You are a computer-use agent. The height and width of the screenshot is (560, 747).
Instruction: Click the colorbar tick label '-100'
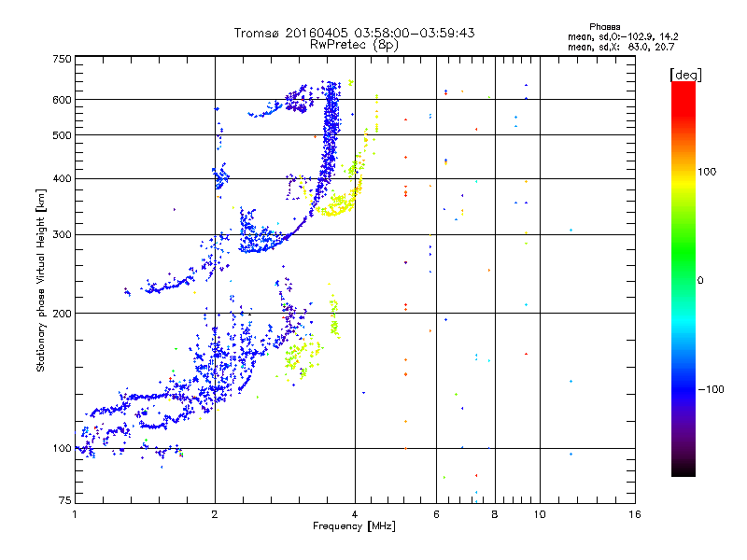pyautogui.click(x=711, y=389)
